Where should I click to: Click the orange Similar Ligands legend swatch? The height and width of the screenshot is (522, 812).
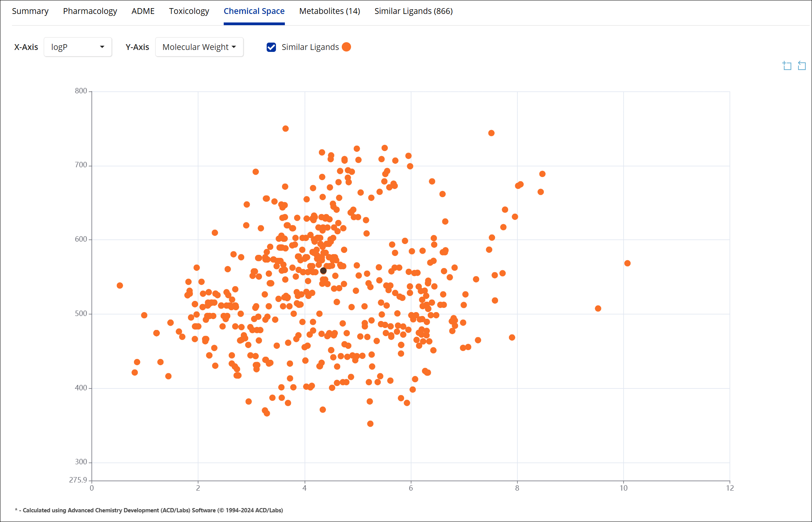tap(346, 47)
